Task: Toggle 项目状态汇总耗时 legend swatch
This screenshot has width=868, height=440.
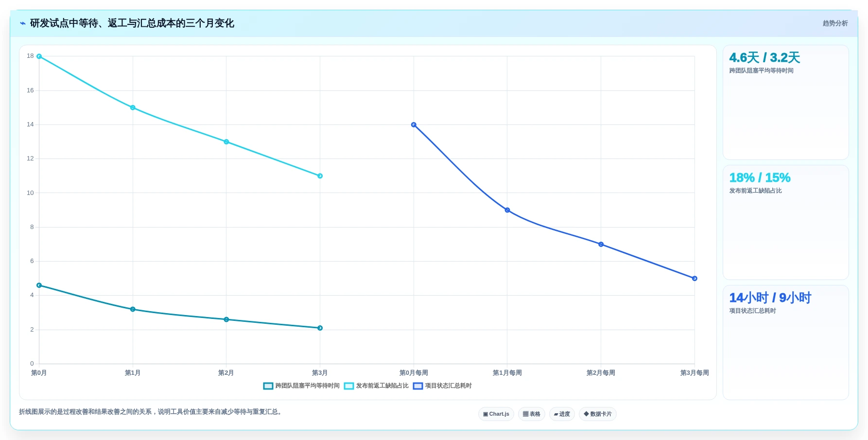Action: tap(418, 386)
